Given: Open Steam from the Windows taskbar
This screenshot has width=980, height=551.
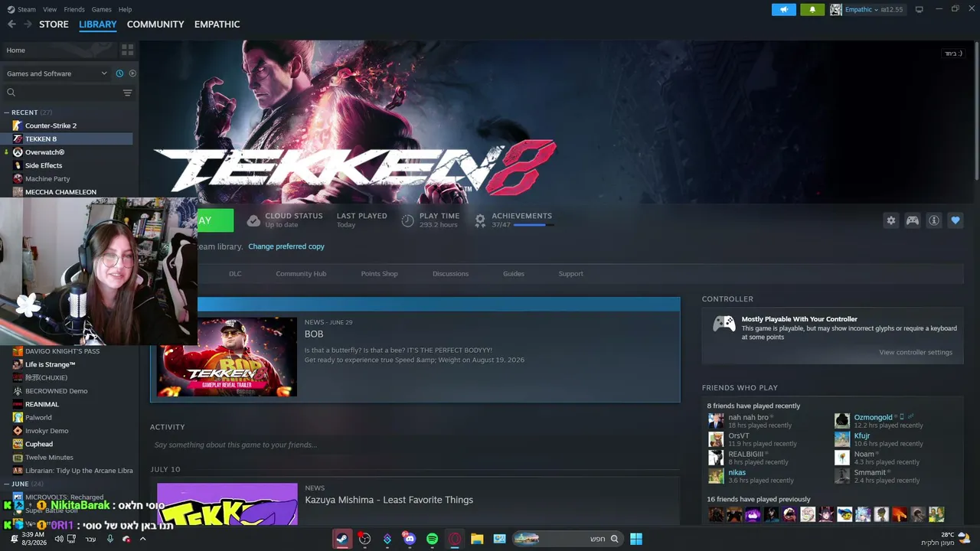Looking at the screenshot, I should (x=342, y=539).
